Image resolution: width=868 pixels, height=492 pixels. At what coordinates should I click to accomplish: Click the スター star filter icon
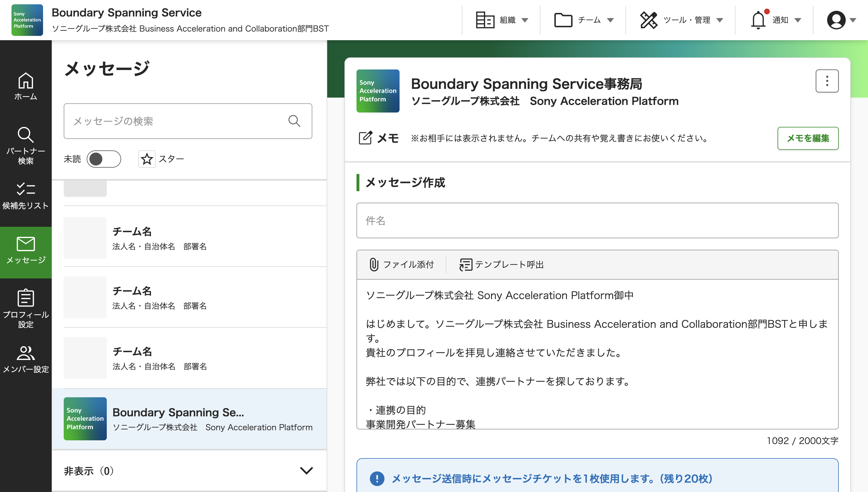click(147, 159)
